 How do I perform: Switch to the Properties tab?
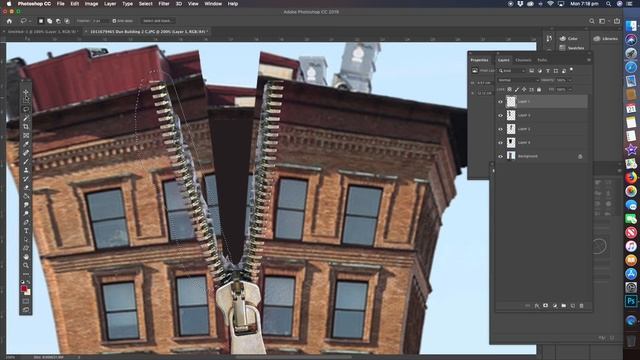coord(480,60)
